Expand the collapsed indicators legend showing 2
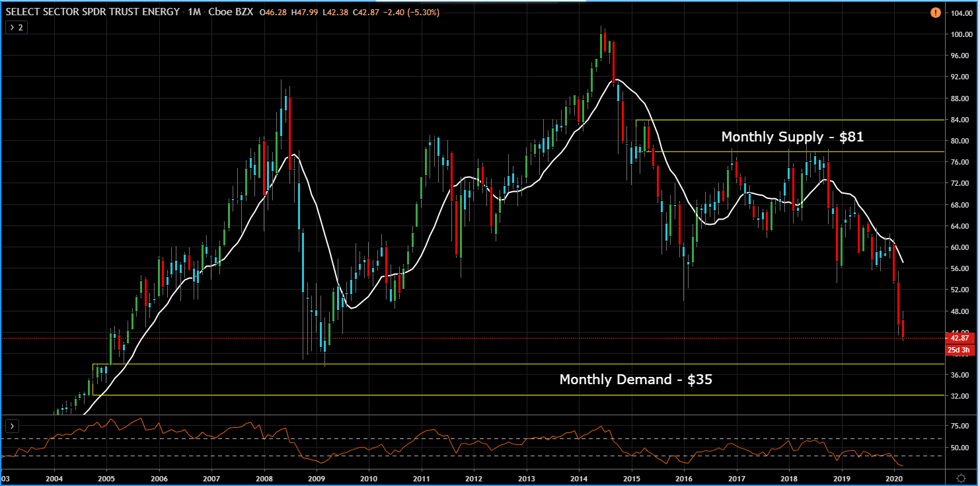The height and width of the screenshot is (486, 980). [16, 27]
